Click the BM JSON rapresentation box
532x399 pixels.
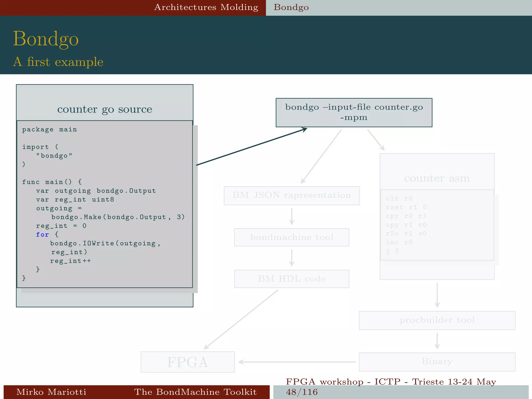(x=291, y=195)
